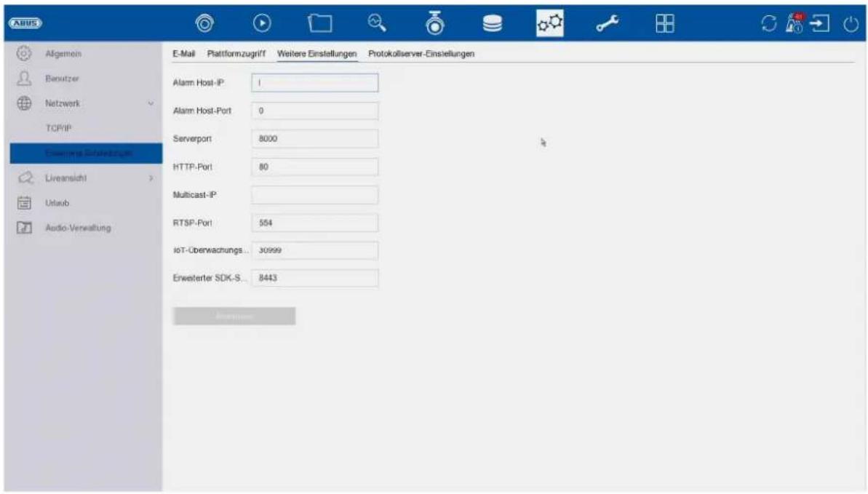Open the smart search magnifier icon
Screen dimensions: 868x494
[377, 23]
